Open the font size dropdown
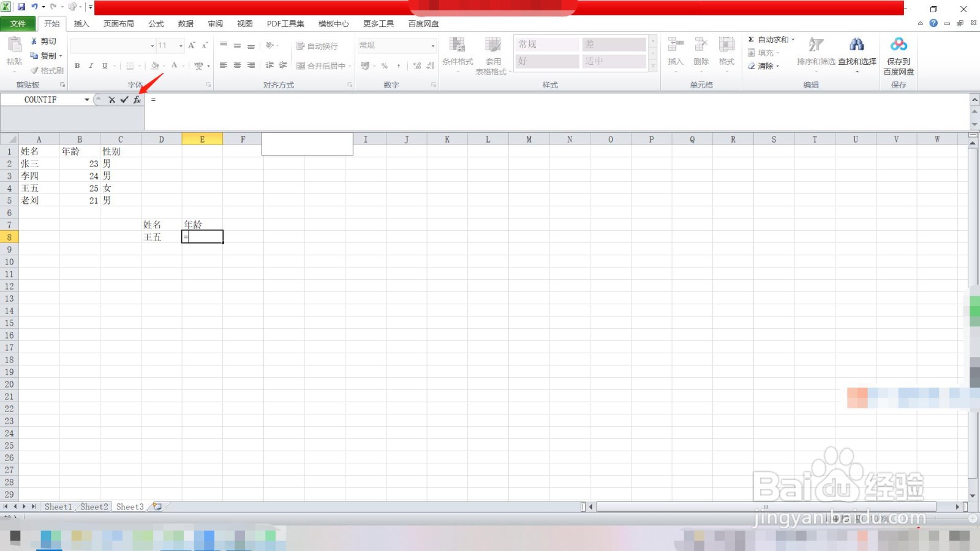Image resolution: width=980 pixels, height=551 pixels. tap(181, 46)
